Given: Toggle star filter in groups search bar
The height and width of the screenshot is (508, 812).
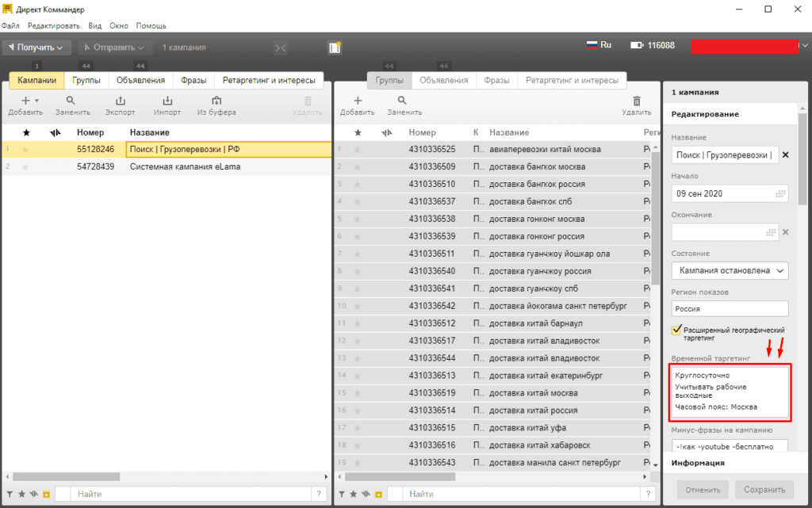Looking at the screenshot, I should (x=354, y=494).
